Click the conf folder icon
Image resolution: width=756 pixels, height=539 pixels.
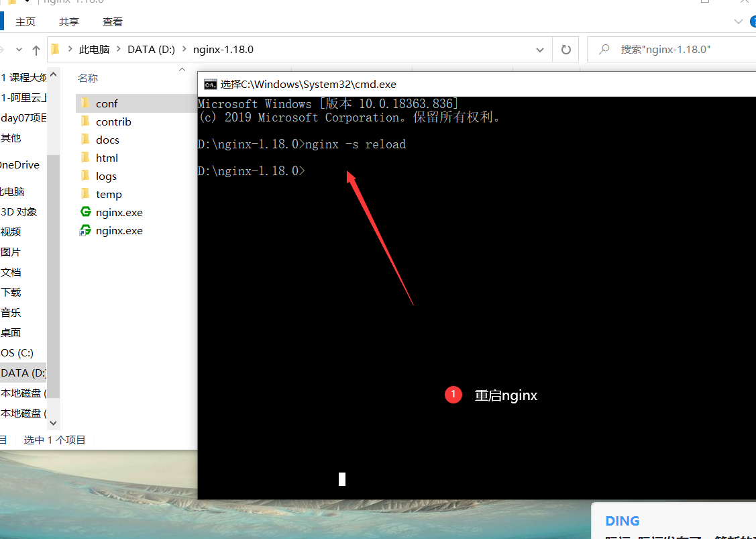[85, 103]
